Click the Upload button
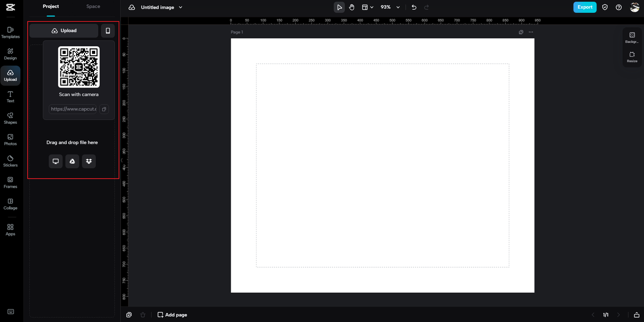The width and height of the screenshot is (644, 322). [x=64, y=31]
